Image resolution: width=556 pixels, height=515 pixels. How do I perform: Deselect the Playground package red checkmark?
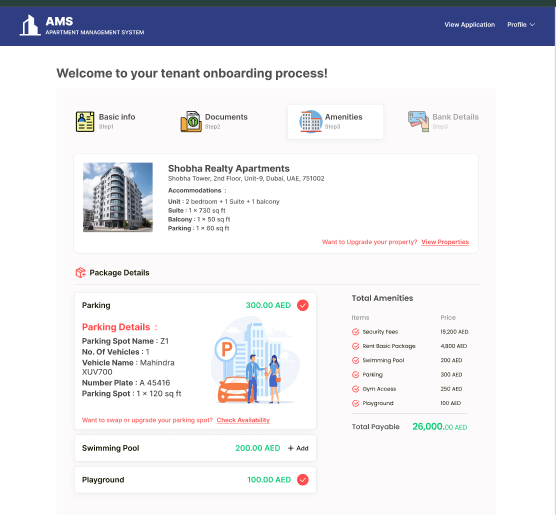302,480
